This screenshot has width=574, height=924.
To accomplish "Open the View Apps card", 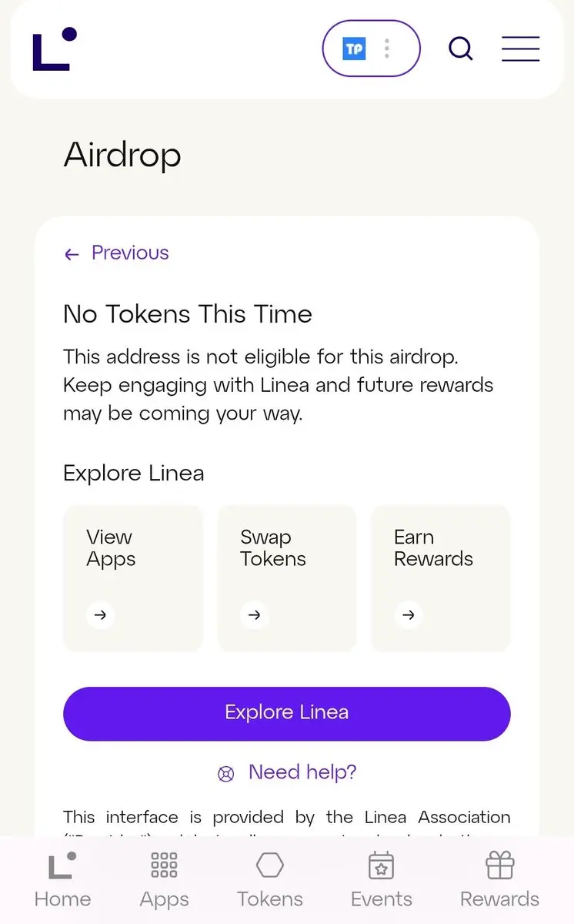I will (132, 578).
